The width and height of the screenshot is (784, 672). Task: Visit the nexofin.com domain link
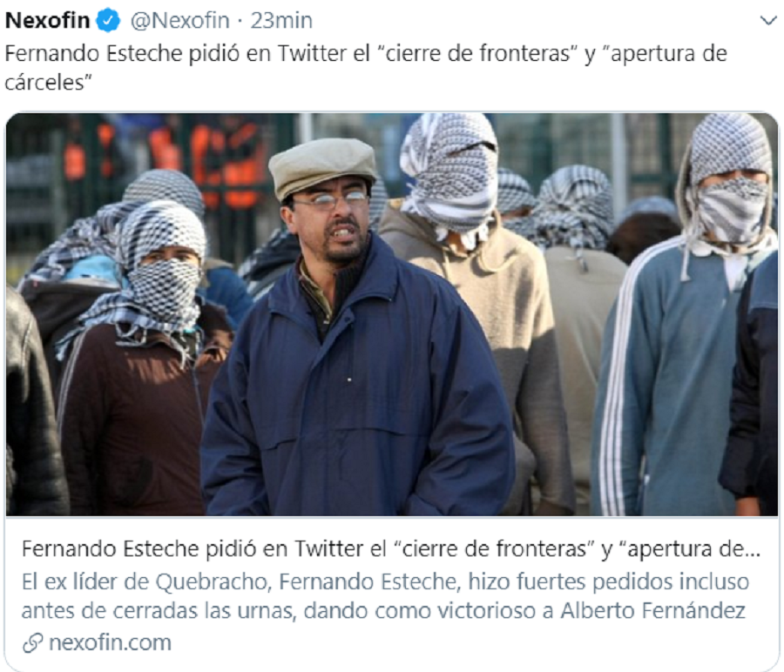coord(110,642)
